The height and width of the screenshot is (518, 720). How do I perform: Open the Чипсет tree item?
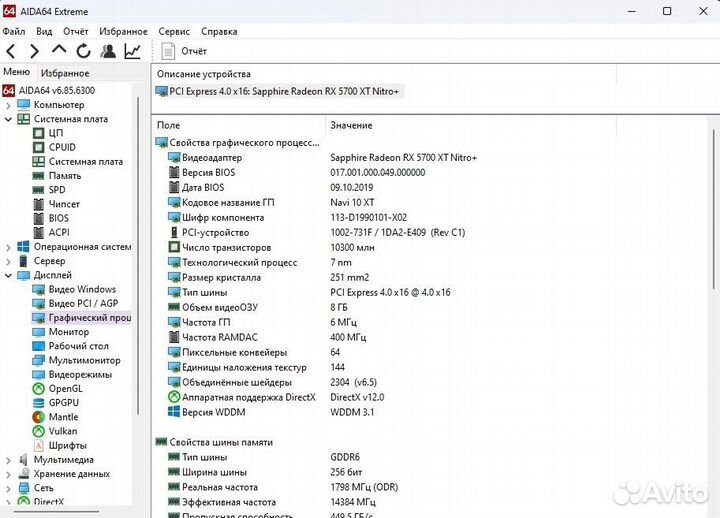[56, 204]
